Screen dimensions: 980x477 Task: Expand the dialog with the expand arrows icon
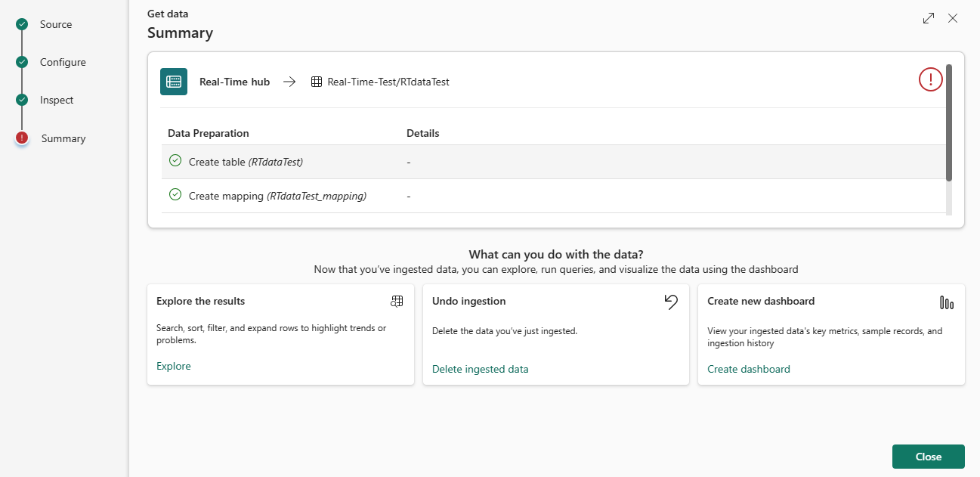[929, 18]
